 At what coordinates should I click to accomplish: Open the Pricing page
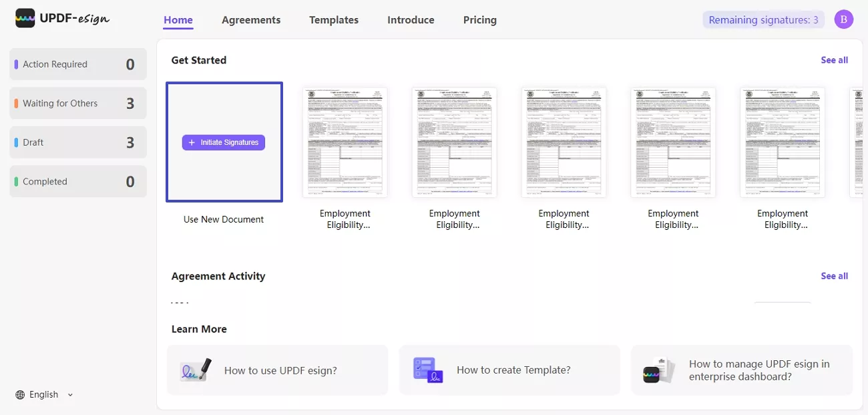(x=480, y=20)
